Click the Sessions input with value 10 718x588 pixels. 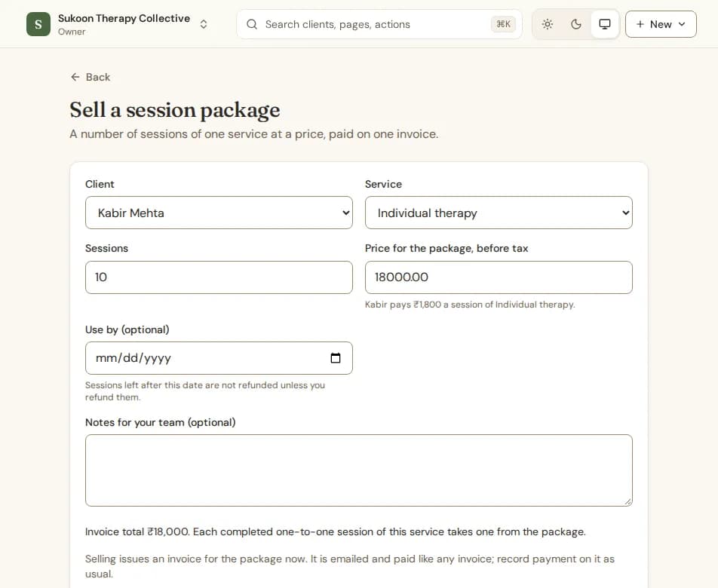click(219, 277)
